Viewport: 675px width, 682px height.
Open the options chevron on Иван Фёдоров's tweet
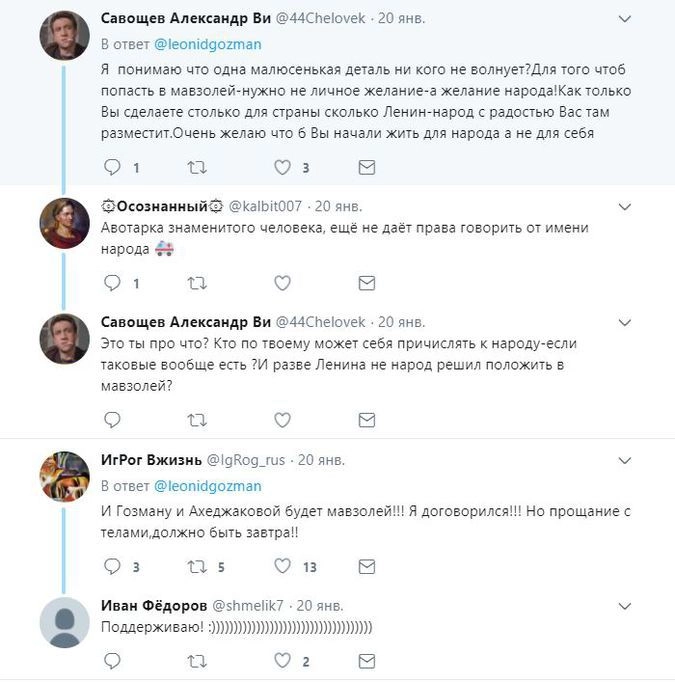click(x=625, y=606)
